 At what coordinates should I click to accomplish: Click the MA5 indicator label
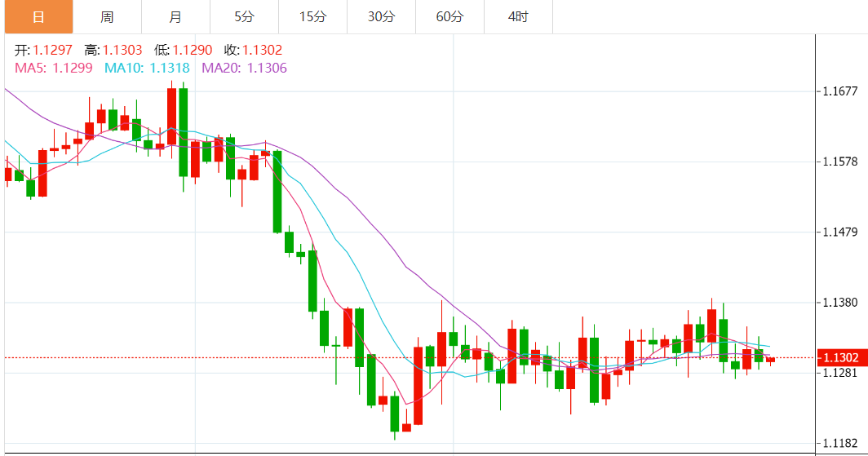click(x=53, y=68)
